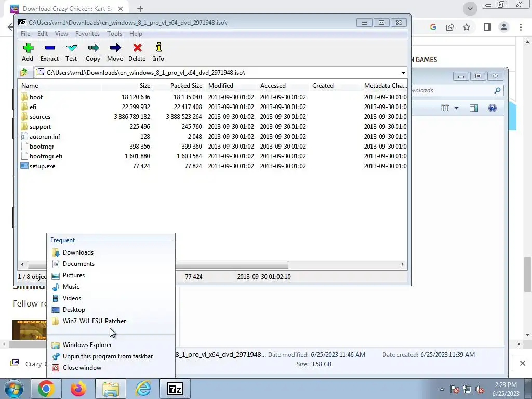Image resolution: width=532 pixels, height=399 pixels.
Task: Sort by the Accessed column header
Action: pos(283,86)
